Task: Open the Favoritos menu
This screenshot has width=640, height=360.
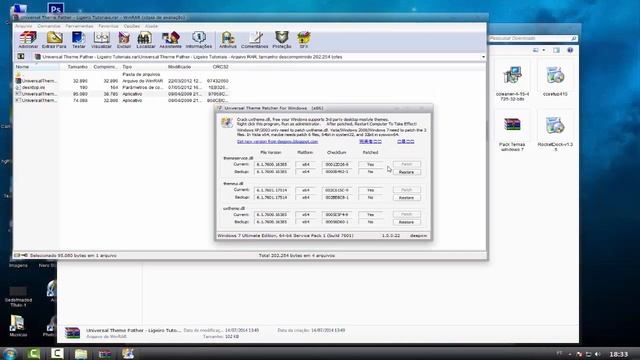Action: click(x=108, y=26)
